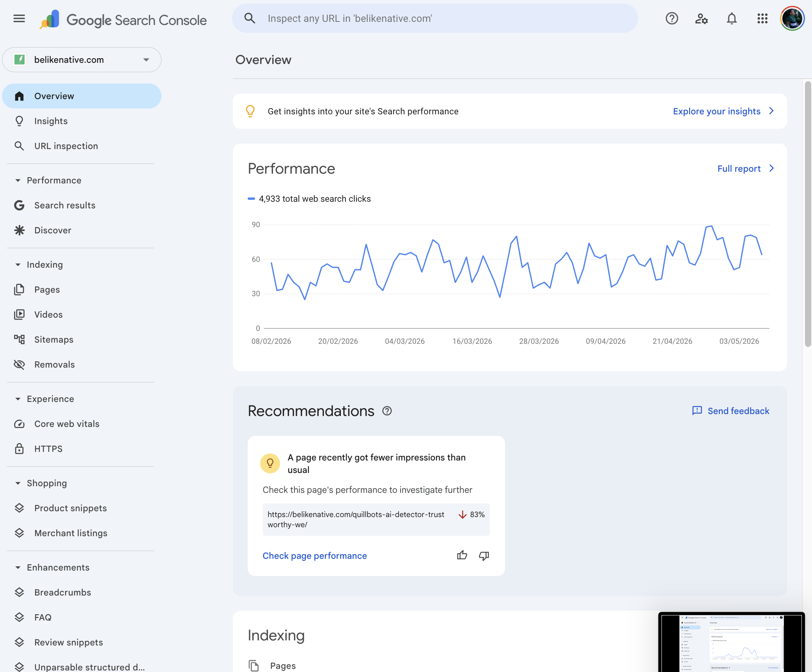Screen dimensions: 812x672
Task: Click Check page performance link
Action: click(x=315, y=556)
